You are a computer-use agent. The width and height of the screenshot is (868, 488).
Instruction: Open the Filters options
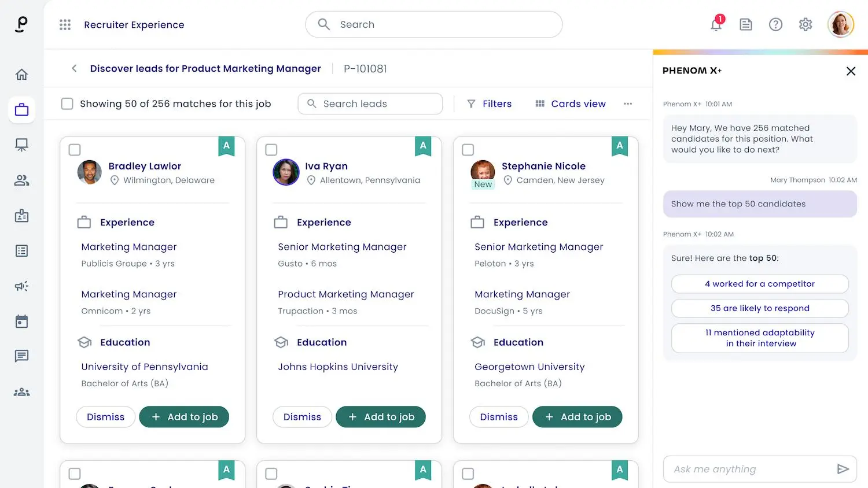490,103
